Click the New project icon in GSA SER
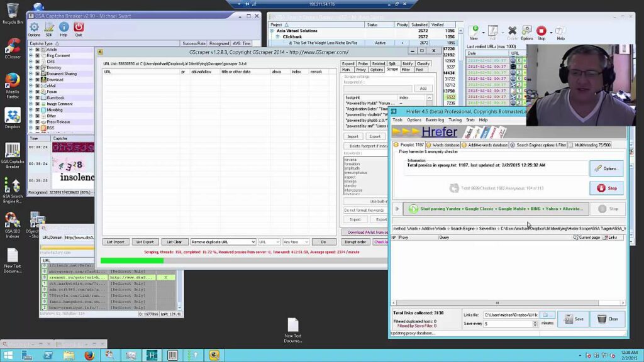This screenshot has height=362, width=644. tap(474, 33)
